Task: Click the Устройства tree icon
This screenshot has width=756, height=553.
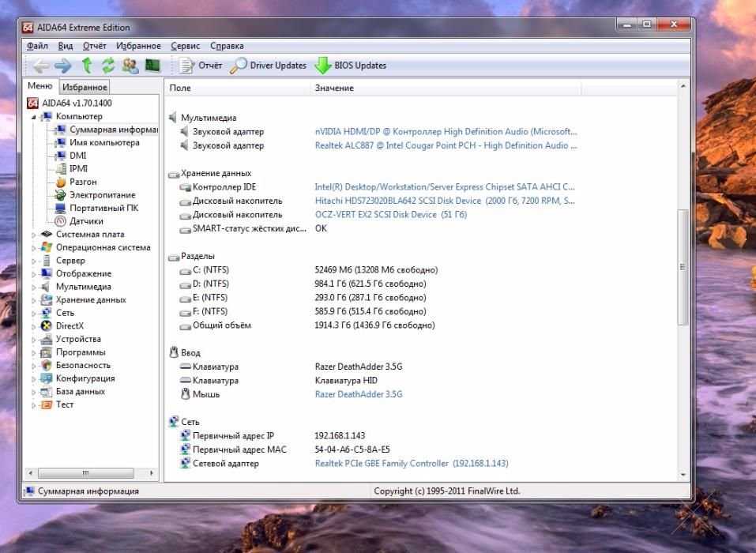Action: point(47,340)
